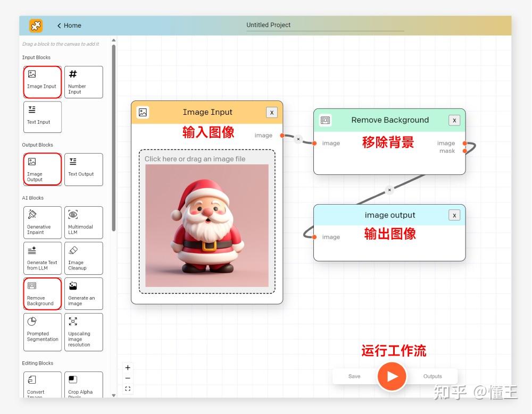The width and height of the screenshot is (532, 414).
Task: Select the Image Cleanup block
Action: pyautogui.click(x=83, y=258)
